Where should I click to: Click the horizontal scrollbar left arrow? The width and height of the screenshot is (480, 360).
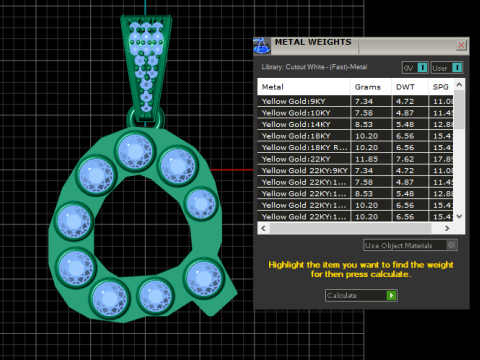(x=264, y=228)
